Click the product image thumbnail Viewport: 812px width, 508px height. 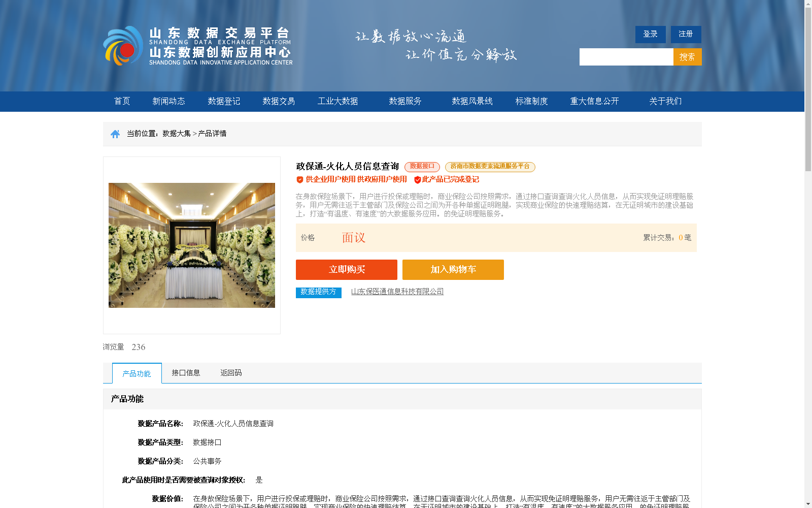192,245
